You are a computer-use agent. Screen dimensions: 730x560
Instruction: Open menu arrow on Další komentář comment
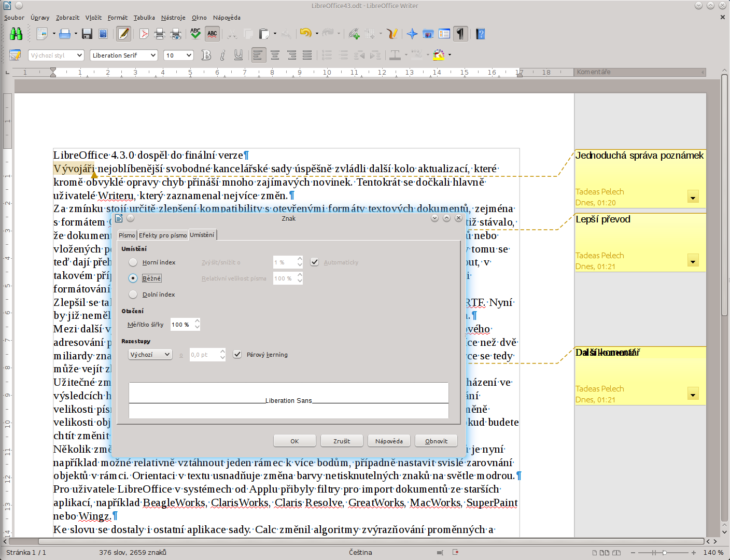693,394
